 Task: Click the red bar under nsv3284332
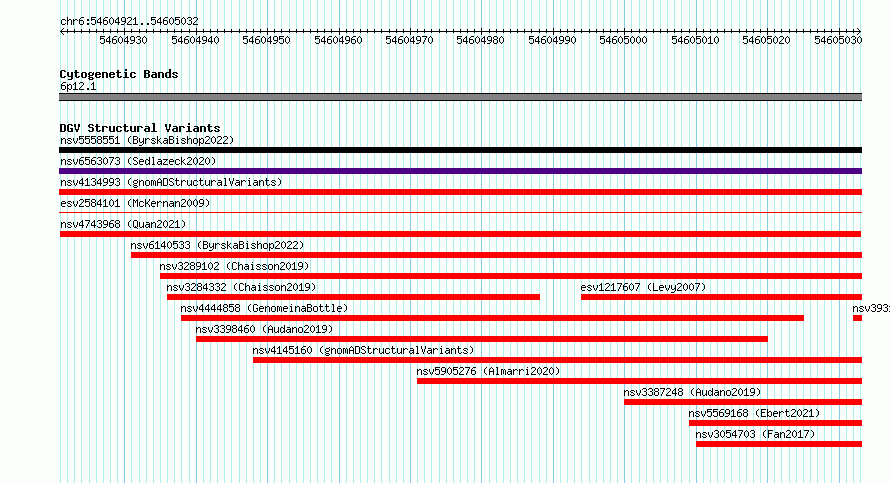tap(353, 297)
